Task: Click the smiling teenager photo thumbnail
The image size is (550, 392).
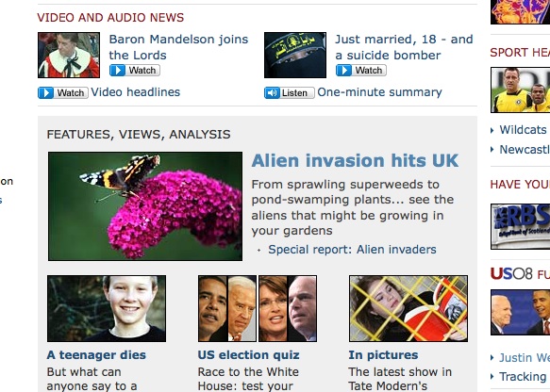Action: [107, 308]
